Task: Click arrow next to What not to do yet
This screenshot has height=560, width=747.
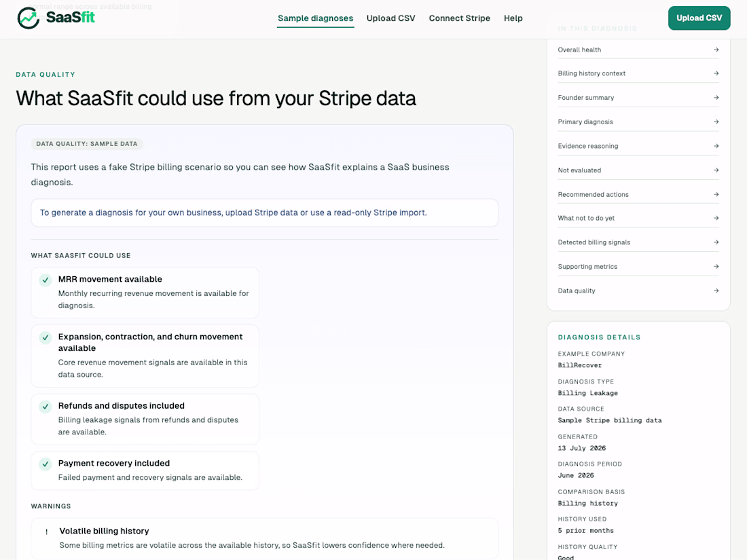Action: pos(716,218)
